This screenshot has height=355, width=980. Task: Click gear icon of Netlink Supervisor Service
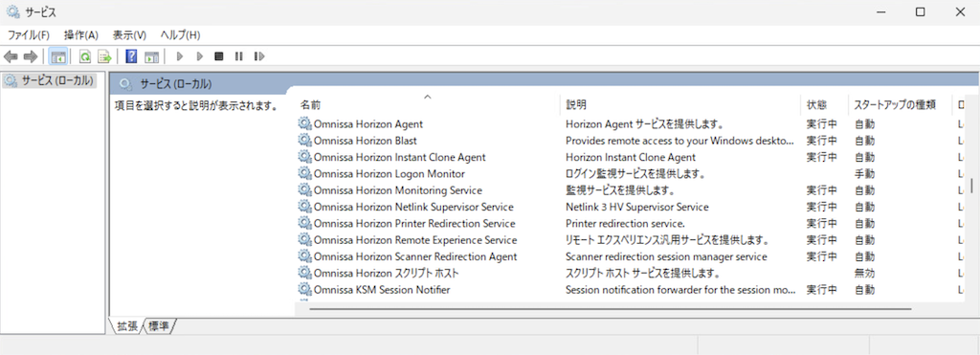pos(304,207)
